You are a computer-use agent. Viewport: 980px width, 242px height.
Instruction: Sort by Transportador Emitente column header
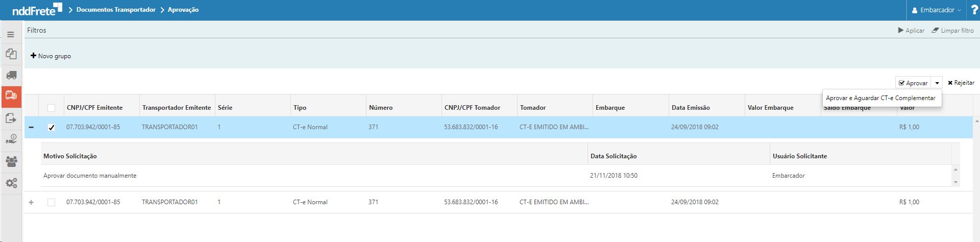[x=177, y=108]
